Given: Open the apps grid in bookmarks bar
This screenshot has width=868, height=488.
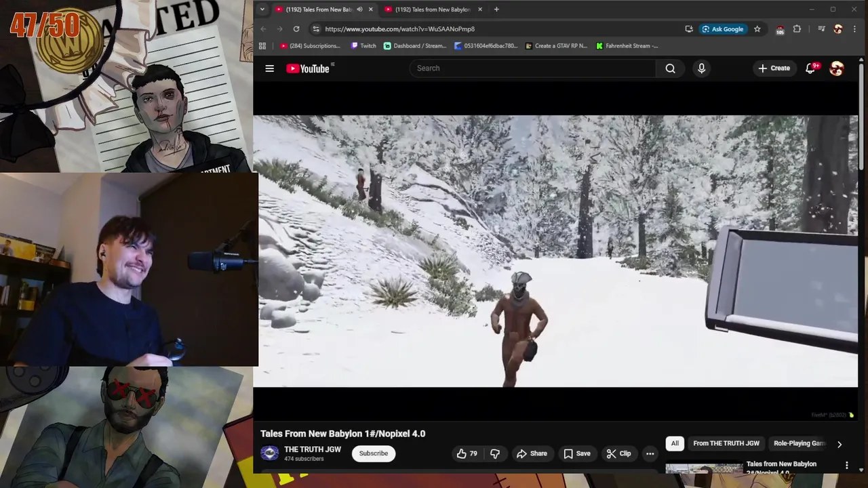Looking at the screenshot, I should 262,46.
